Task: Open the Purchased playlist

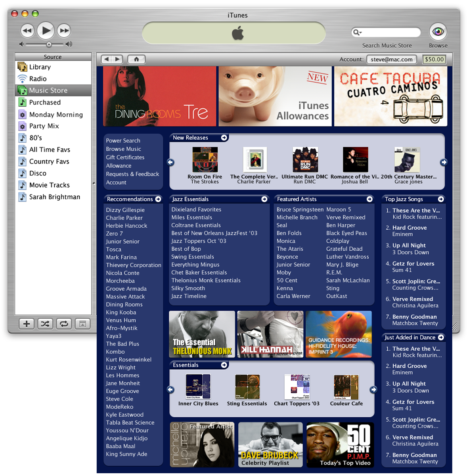Action: tap(53, 102)
